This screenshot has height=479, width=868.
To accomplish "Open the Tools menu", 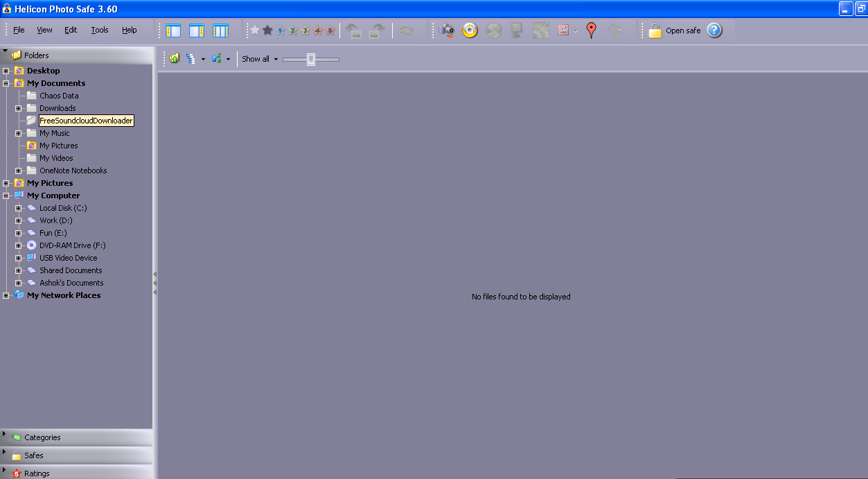I will pos(100,30).
